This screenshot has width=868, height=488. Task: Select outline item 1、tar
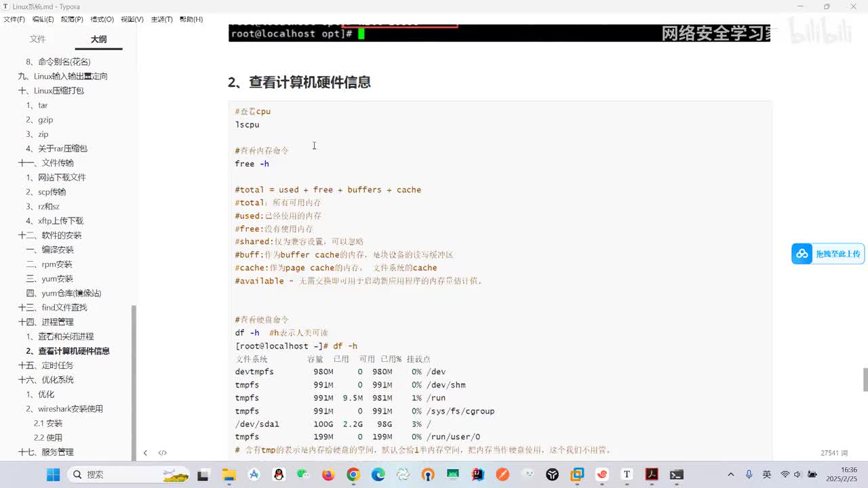click(37, 105)
